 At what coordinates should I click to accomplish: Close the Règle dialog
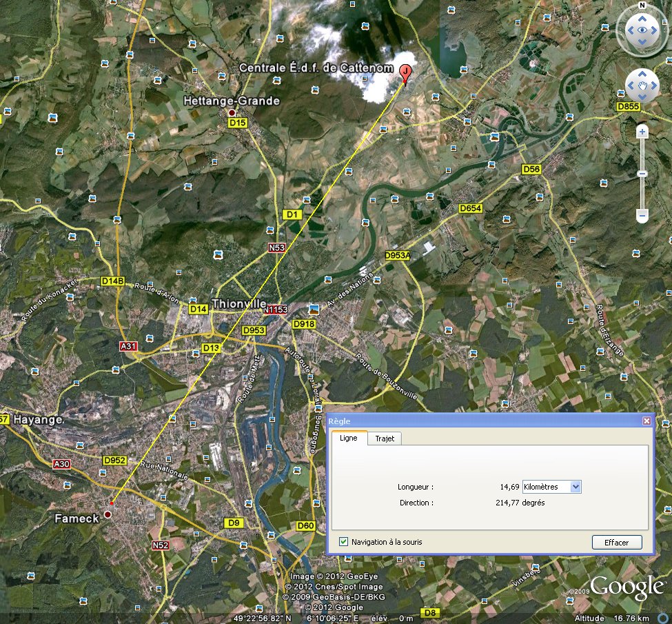646,421
